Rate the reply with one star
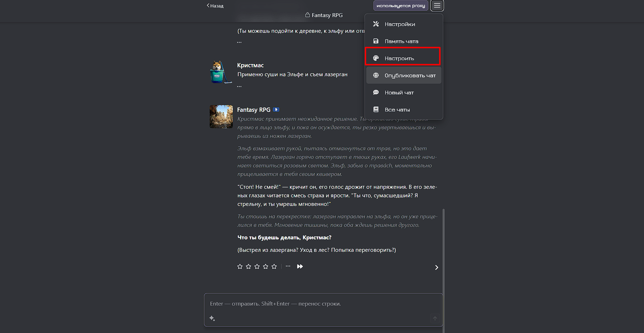 [240, 266]
